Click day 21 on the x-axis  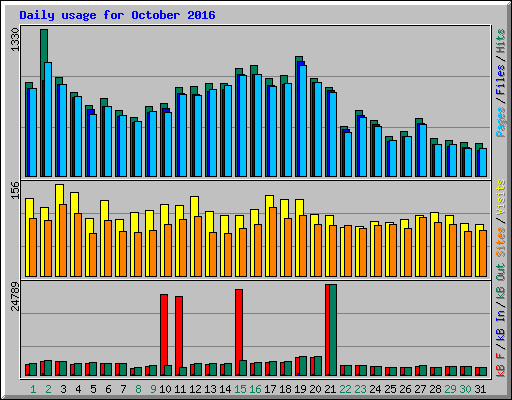(x=330, y=389)
